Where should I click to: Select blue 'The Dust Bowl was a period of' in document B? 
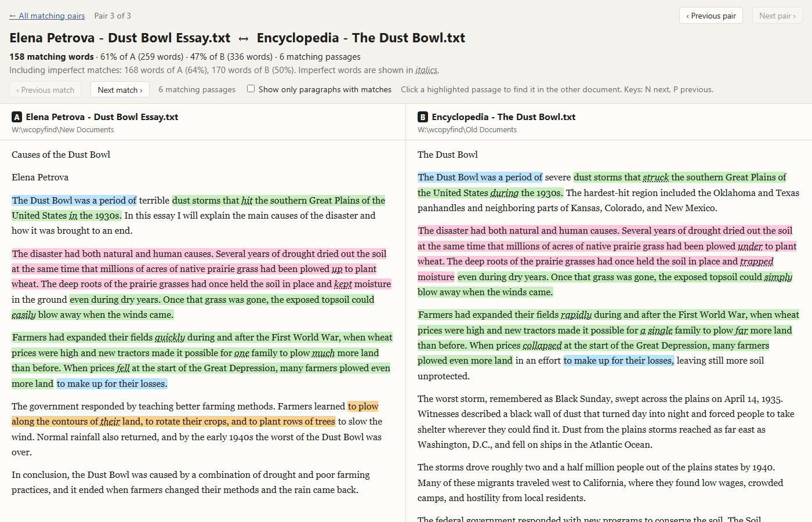[x=480, y=177]
